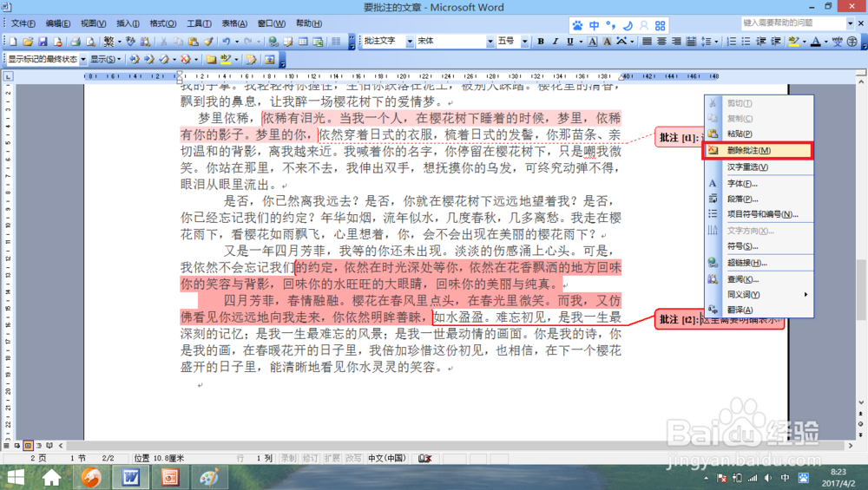Click the Reviewing Pane icon
868x490 pixels.
click(270, 59)
